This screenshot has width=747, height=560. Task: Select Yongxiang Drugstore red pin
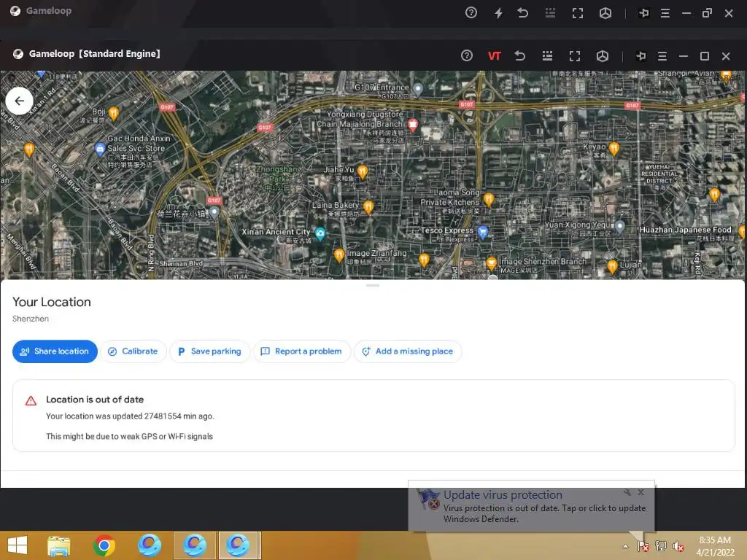pyautogui.click(x=413, y=125)
